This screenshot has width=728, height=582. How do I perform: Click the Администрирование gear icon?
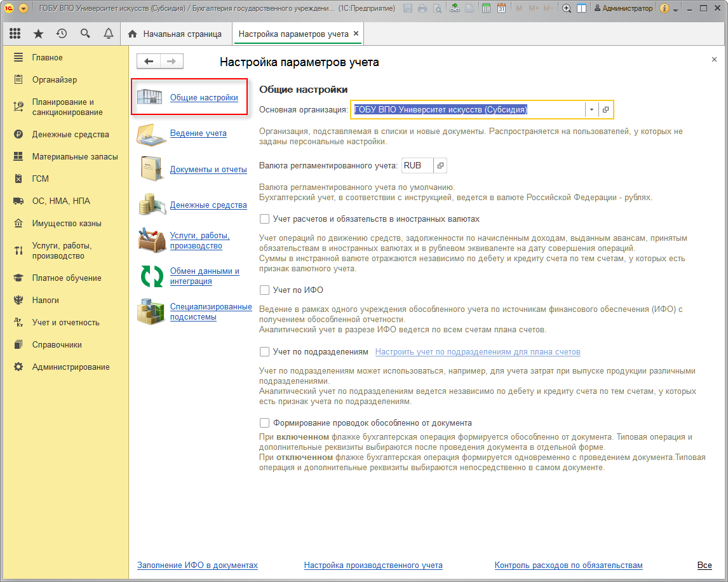tap(18, 367)
